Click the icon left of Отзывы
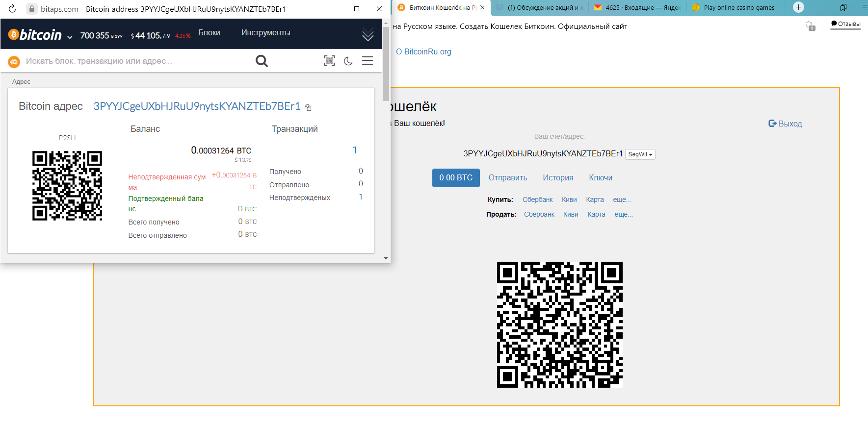This screenshot has width=868, height=423. pos(810,26)
